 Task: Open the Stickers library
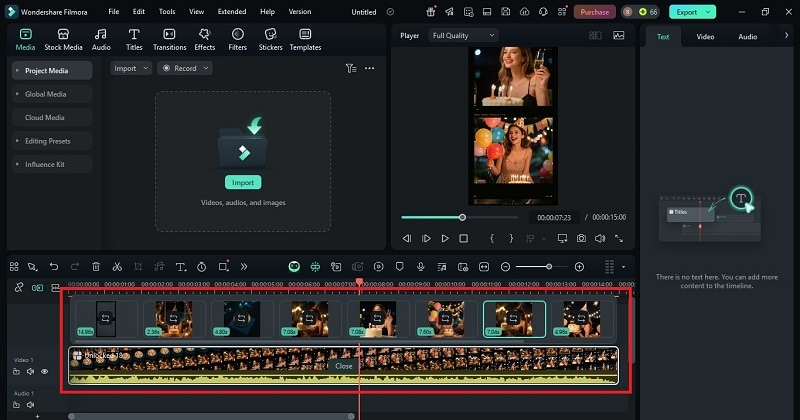point(270,39)
